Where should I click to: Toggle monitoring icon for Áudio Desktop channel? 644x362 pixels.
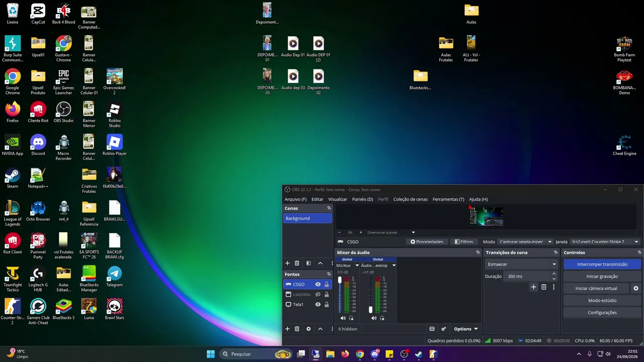[x=382, y=318]
